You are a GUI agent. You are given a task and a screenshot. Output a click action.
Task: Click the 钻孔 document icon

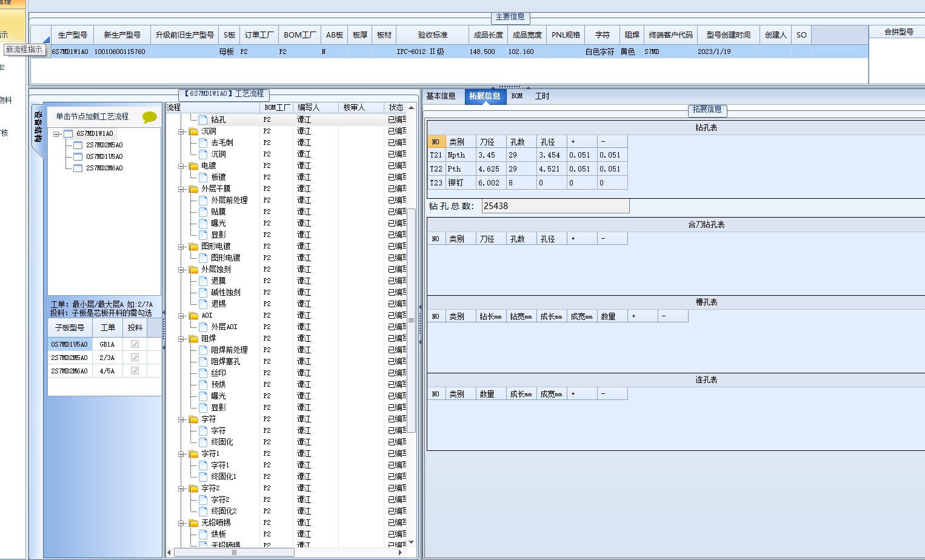(x=203, y=120)
